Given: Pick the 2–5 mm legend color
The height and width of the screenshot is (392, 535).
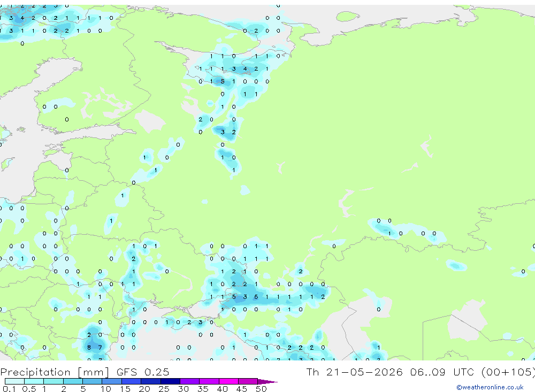Looking at the screenshot, I should point(73,381).
